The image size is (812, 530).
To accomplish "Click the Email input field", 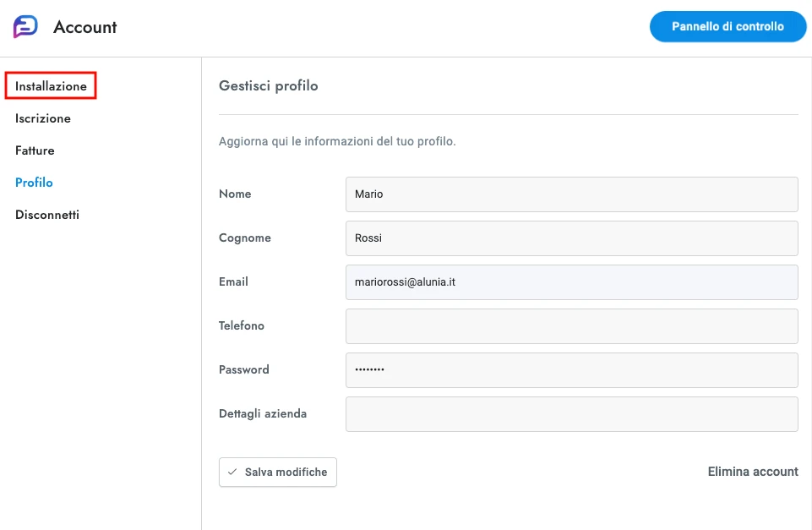I will coord(571,282).
